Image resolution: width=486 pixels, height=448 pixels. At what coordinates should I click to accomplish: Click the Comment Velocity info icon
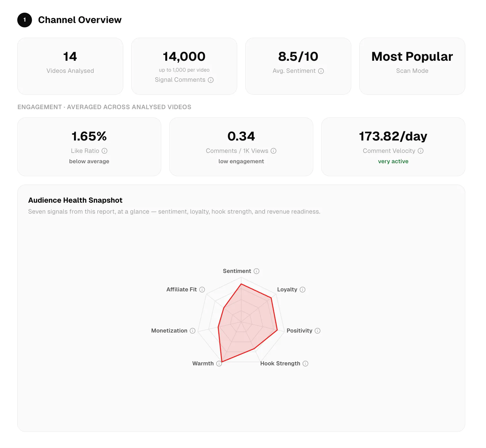click(421, 151)
